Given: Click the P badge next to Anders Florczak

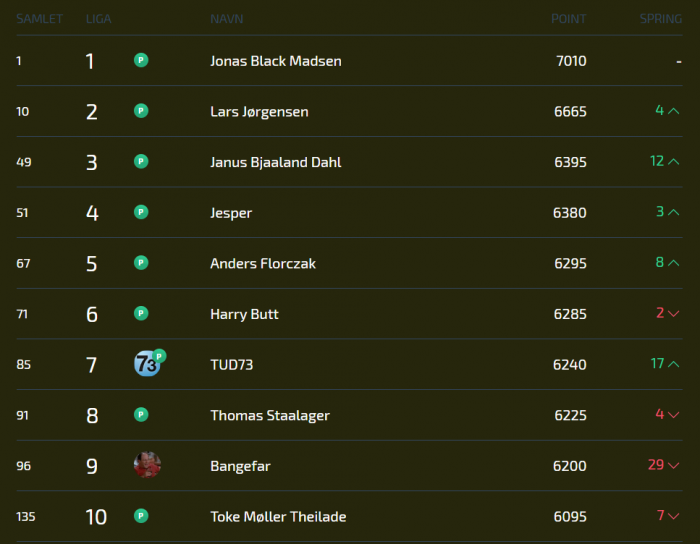Looking at the screenshot, I should click(x=141, y=262).
